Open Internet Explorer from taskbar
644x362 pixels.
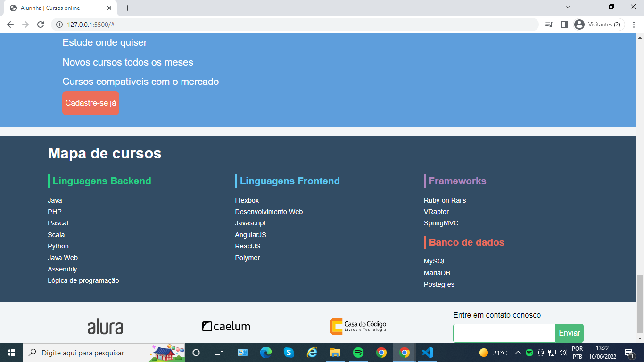[312, 353]
